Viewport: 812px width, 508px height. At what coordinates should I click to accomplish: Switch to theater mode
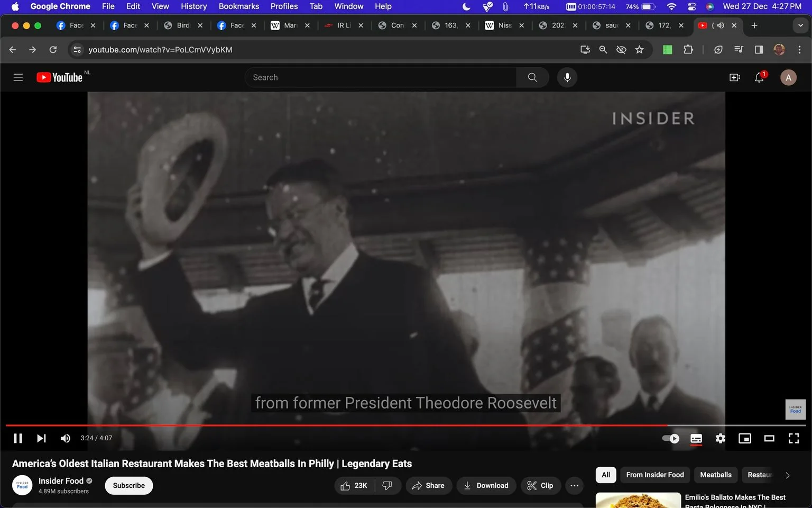[769, 438]
